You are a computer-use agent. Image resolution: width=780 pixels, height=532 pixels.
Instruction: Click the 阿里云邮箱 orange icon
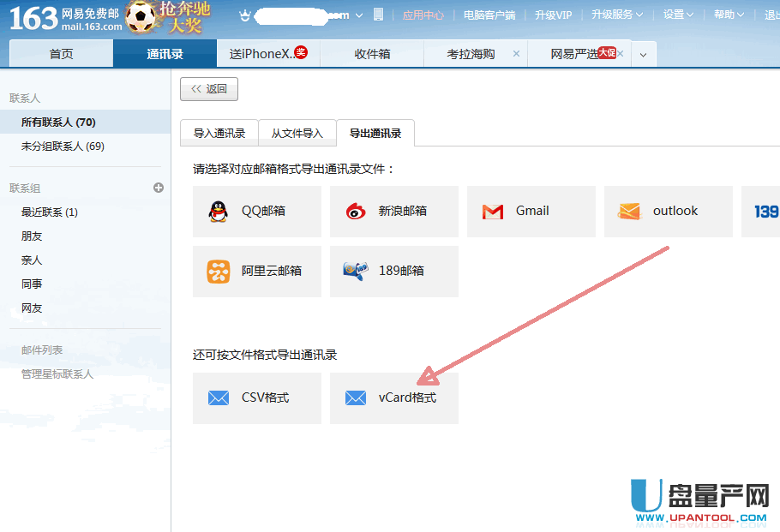pos(219,272)
